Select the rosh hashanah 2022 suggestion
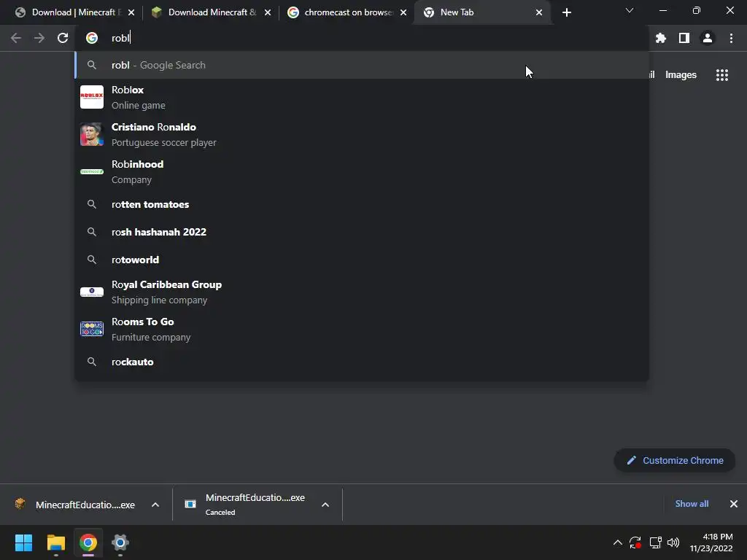This screenshot has height=560, width=747. [x=362, y=232]
